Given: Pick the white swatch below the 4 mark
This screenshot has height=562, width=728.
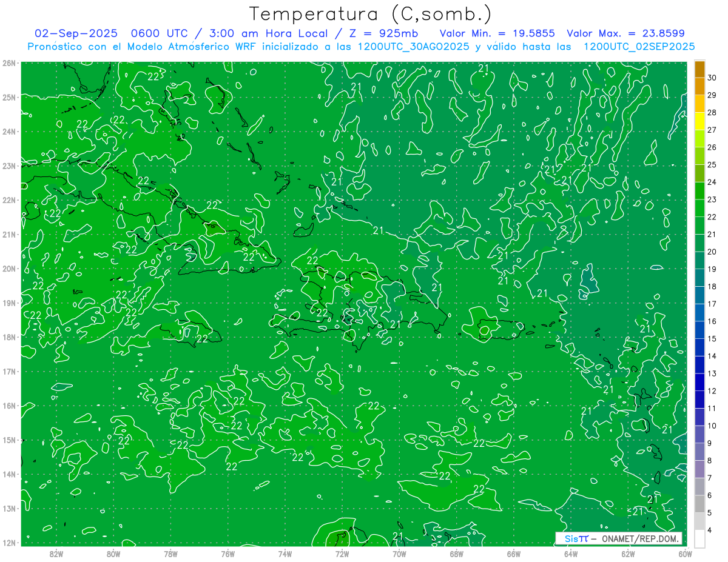Looking at the screenshot, I should coord(699,538).
